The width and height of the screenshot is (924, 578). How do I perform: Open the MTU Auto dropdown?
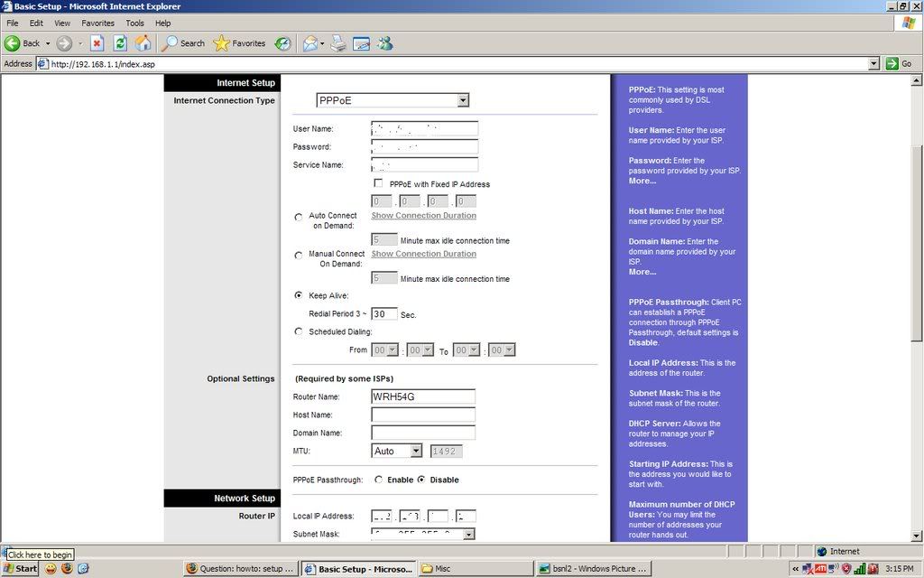point(397,452)
